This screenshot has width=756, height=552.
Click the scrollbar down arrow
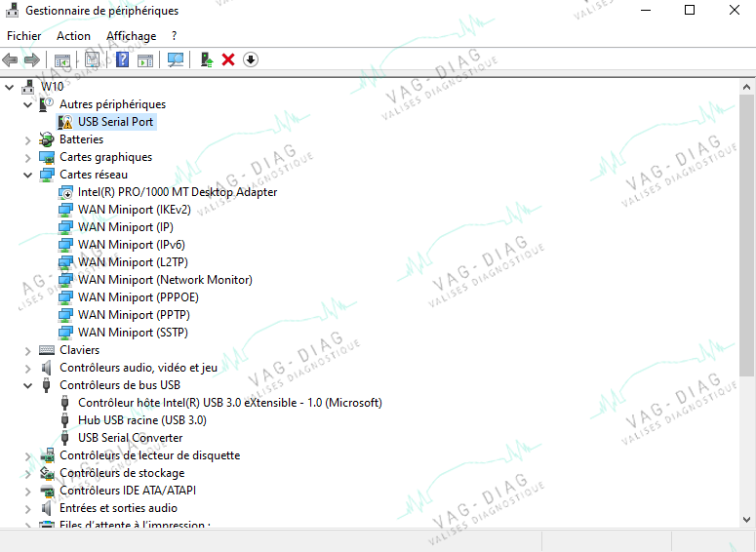pyautogui.click(x=747, y=520)
